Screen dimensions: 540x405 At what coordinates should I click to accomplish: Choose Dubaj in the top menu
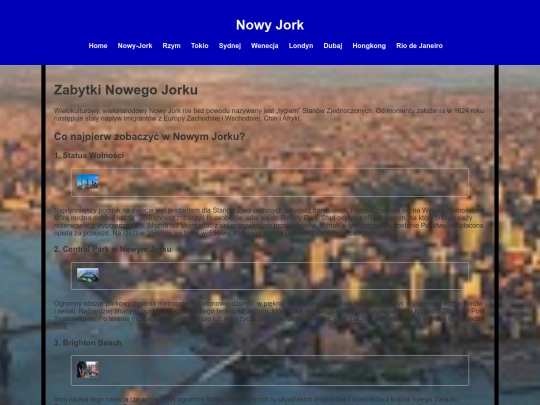point(333,46)
